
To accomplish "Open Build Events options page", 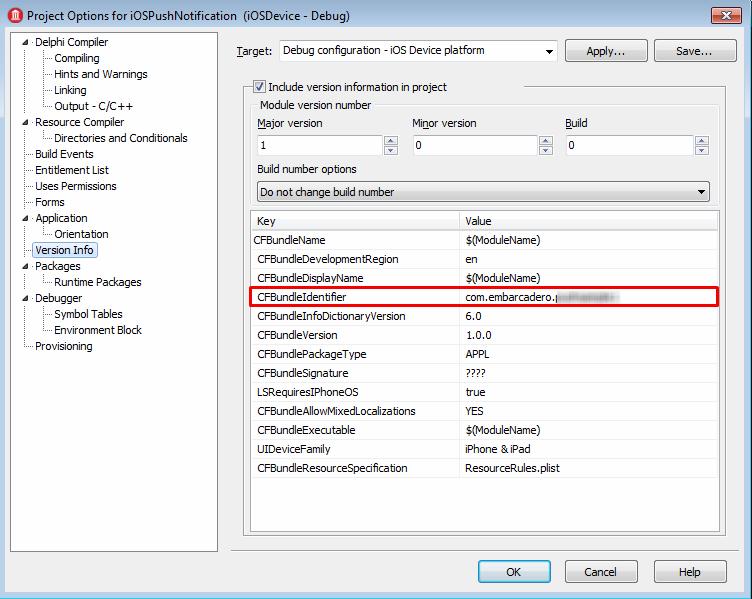I will click(64, 154).
